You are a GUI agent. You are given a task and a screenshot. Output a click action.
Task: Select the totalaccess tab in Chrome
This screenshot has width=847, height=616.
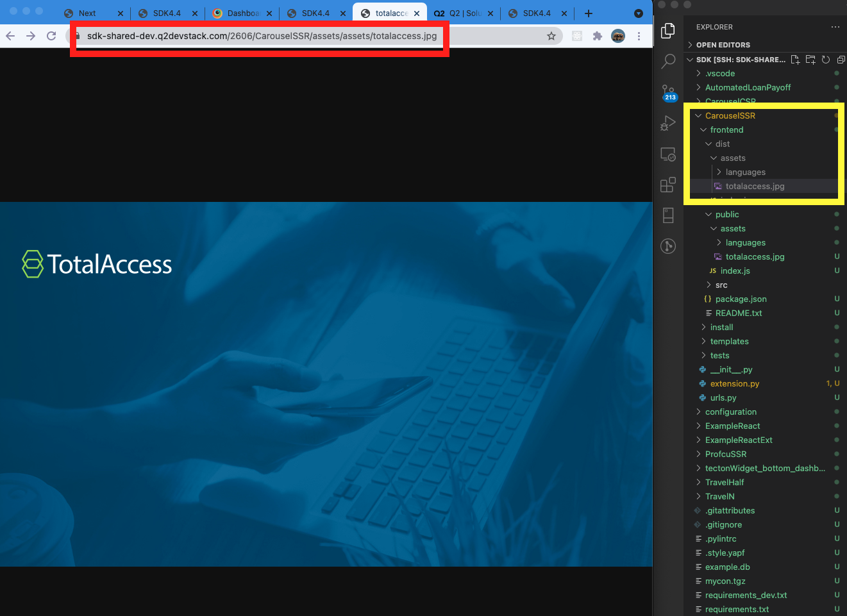tap(391, 13)
